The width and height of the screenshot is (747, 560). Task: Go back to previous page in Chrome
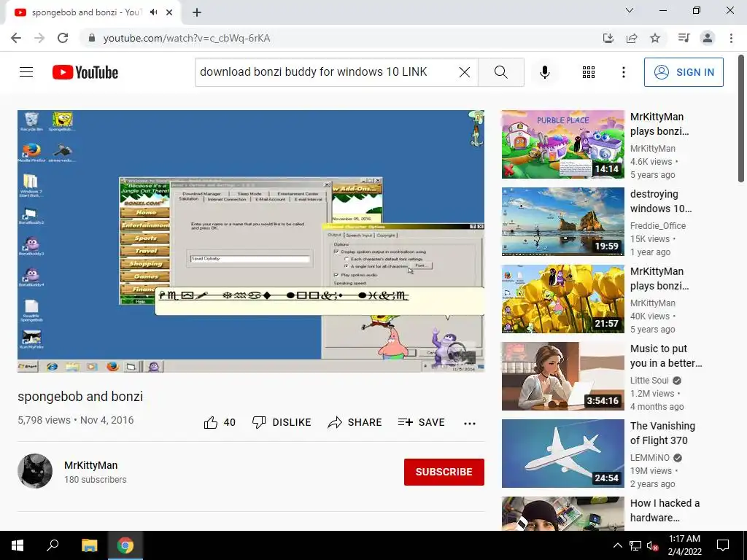tap(16, 38)
